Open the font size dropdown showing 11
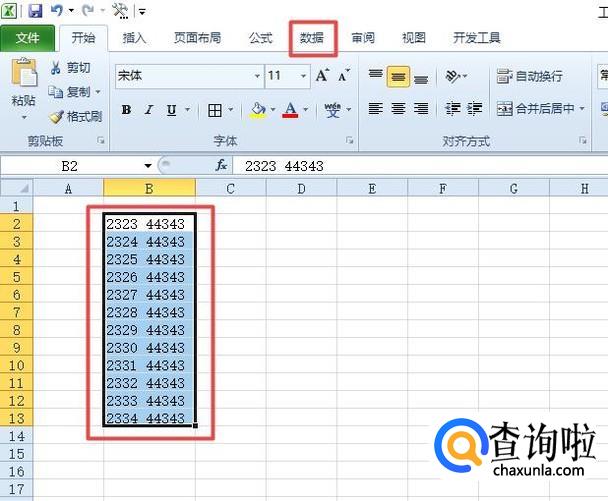The height and width of the screenshot is (501, 608). [304, 76]
